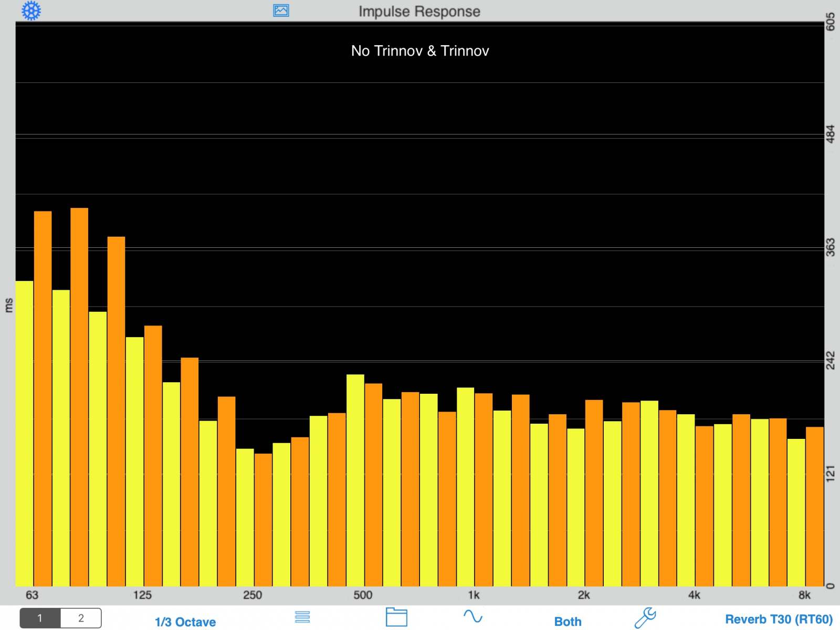Change the 1/3 Octave resolution

185,622
